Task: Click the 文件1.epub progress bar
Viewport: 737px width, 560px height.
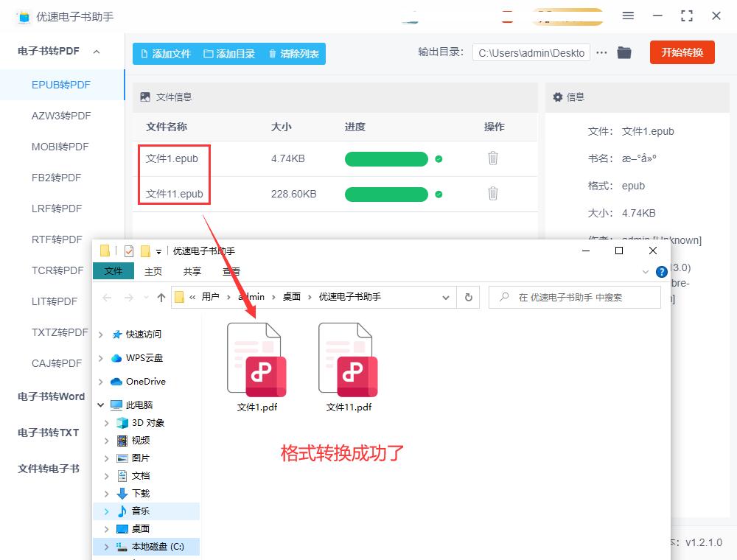Action: coord(385,159)
